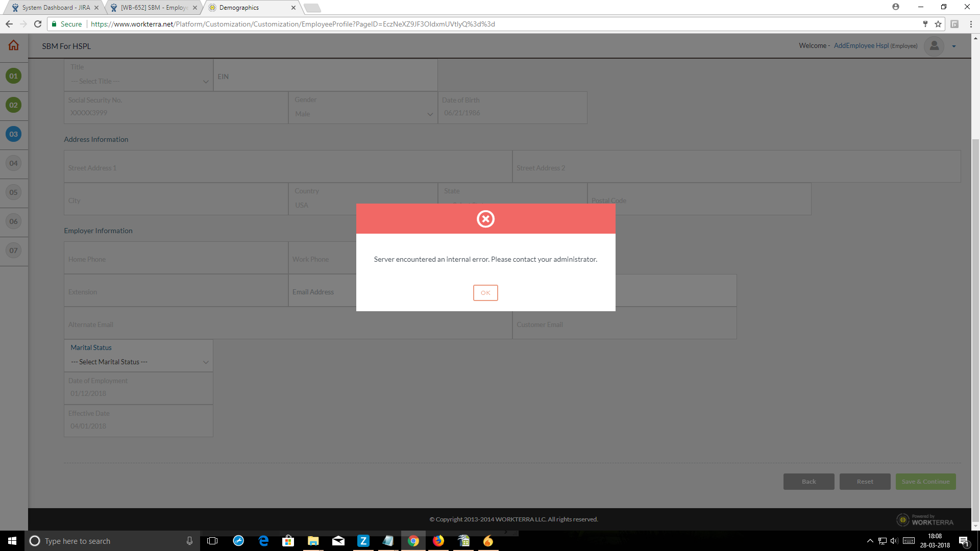Screen dimensions: 980x551
Task: Click step 07 navigation circle
Action: coord(14,251)
